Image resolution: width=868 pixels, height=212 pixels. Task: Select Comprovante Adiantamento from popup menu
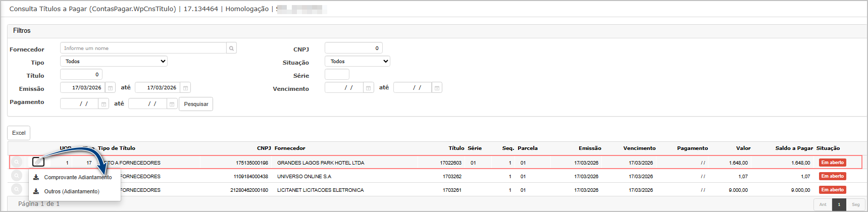pos(78,177)
